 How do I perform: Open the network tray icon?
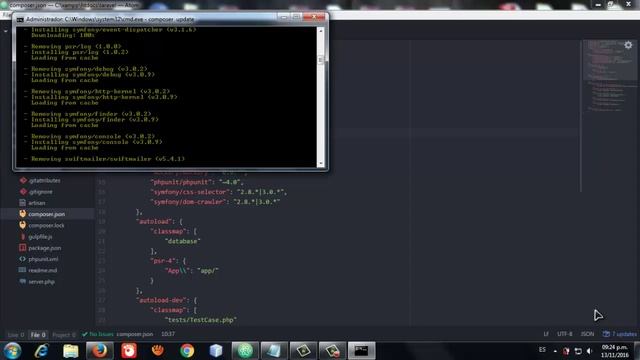coord(578,351)
